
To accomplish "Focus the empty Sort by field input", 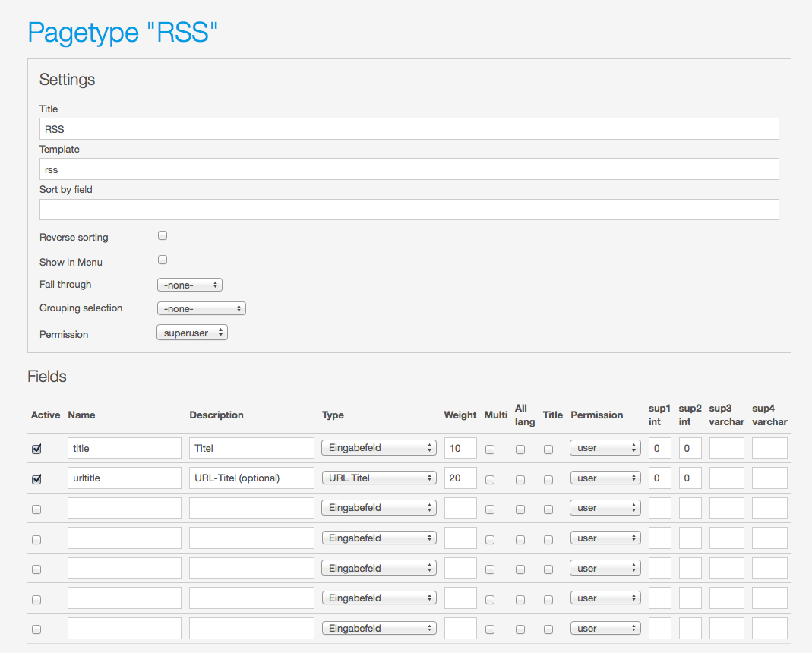I will pos(409,210).
